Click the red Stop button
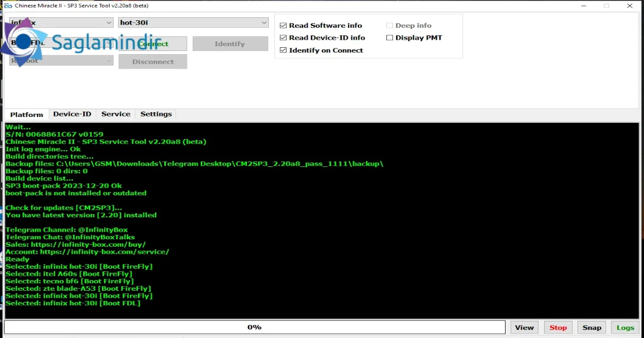 tap(558, 327)
